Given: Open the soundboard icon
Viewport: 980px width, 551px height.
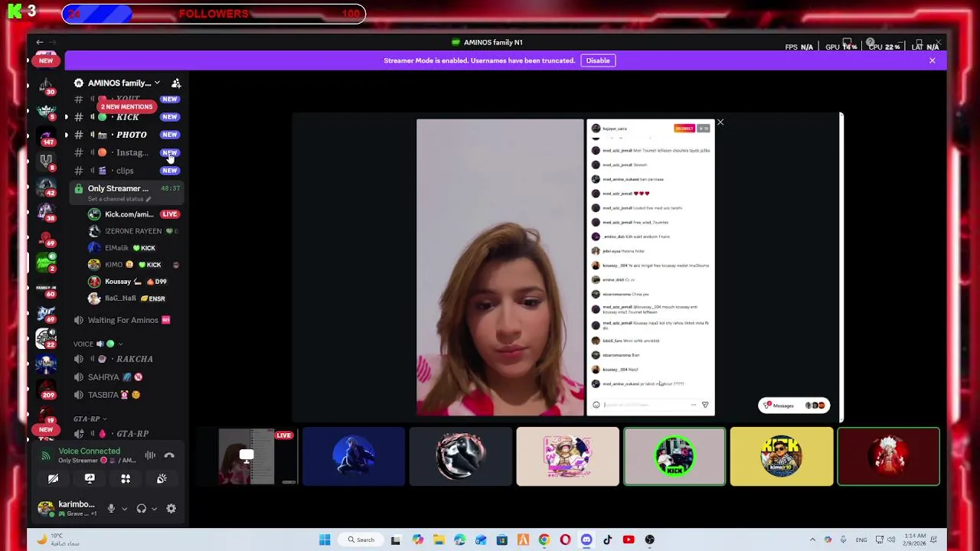Looking at the screenshot, I should click(162, 479).
